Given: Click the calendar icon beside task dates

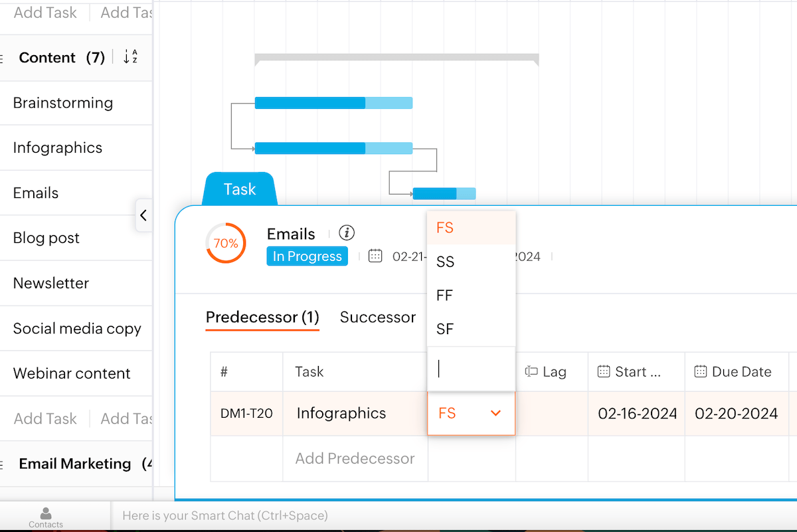Looking at the screenshot, I should (375, 256).
